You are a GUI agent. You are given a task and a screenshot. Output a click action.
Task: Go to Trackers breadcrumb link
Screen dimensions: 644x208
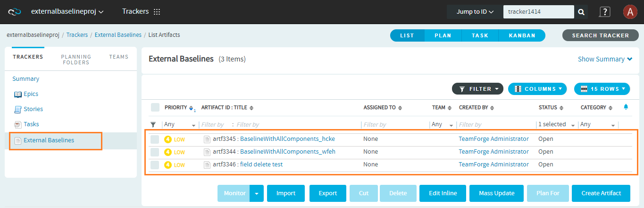coord(77,35)
